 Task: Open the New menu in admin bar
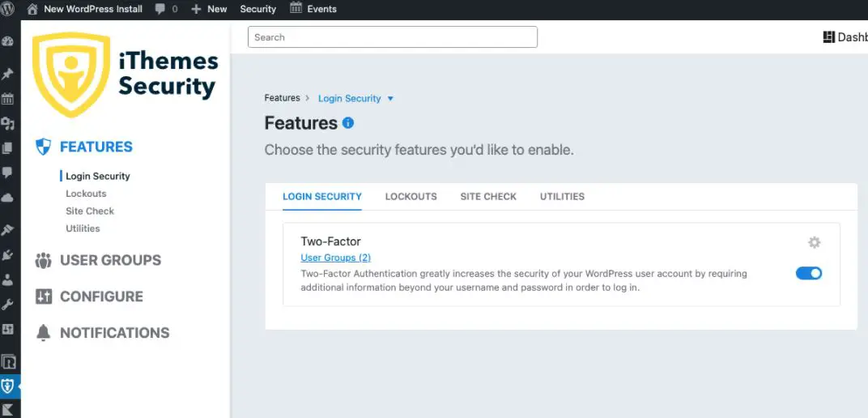tap(217, 10)
